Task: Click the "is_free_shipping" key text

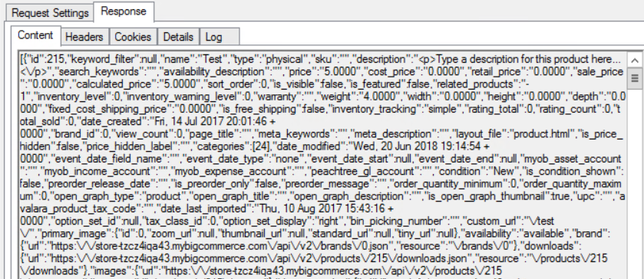Action: pyautogui.click(x=259, y=109)
